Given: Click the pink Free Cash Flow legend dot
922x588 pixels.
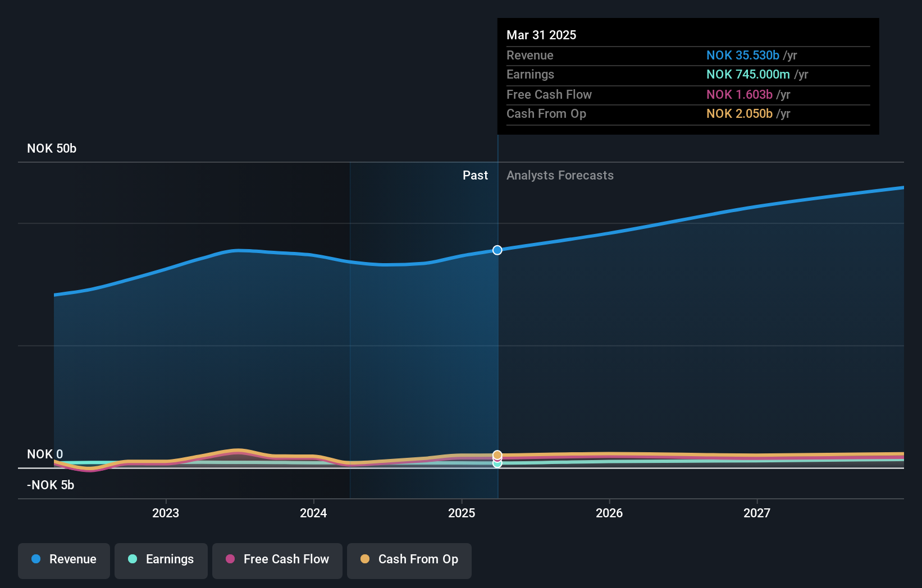Looking at the screenshot, I should click(230, 559).
